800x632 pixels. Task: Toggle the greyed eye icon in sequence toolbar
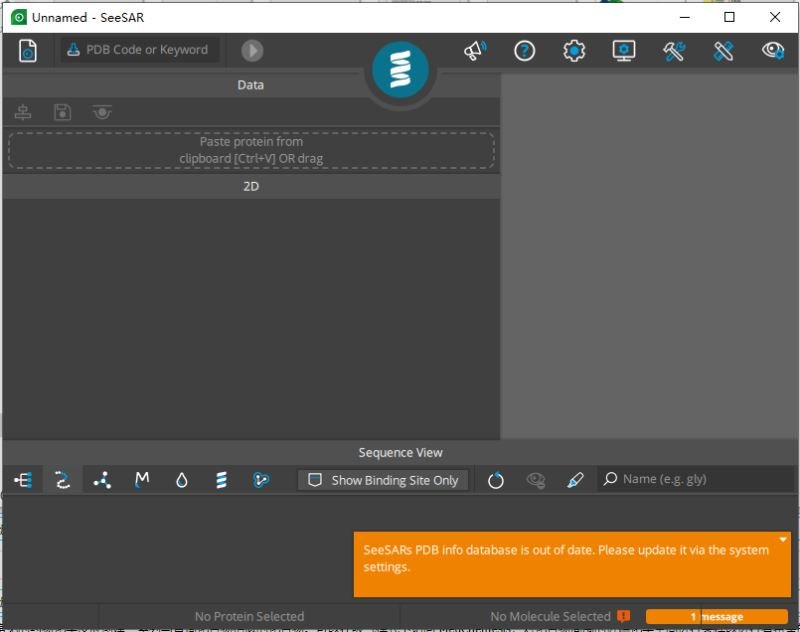tap(536, 480)
